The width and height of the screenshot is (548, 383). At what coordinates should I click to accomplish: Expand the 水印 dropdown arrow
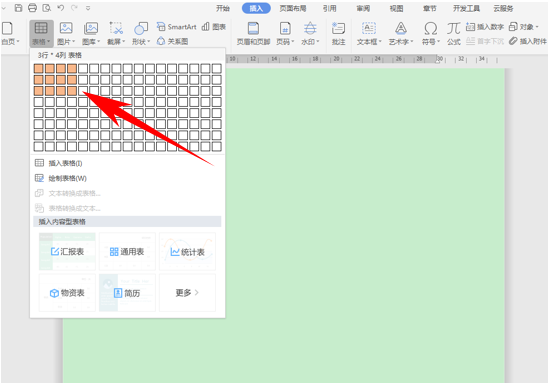(x=318, y=42)
